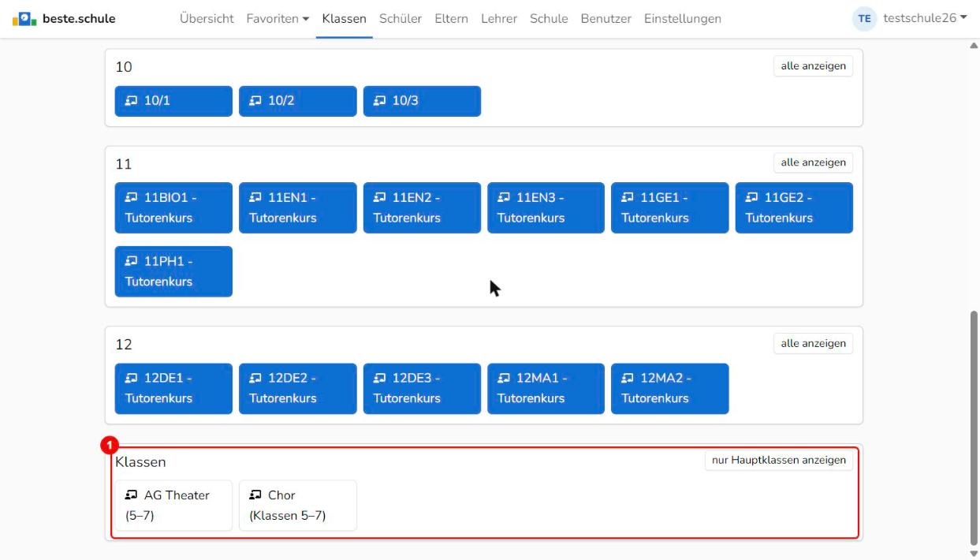Viewport: 980px width, 560px height.
Task: Click the scrollbar down arrow
Action: [973, 553]
